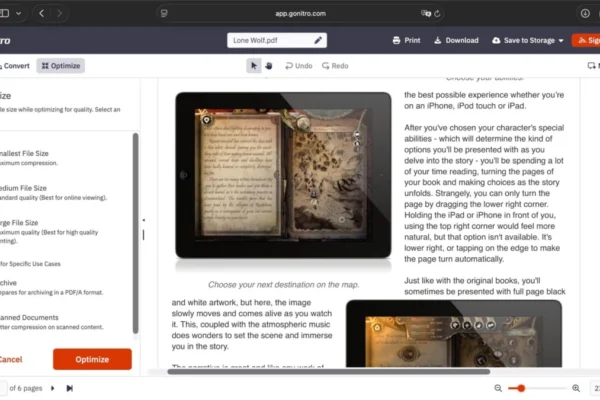The image size is (600, 400).
Task: Click the orange Optimize button
Action: (92, 359)
